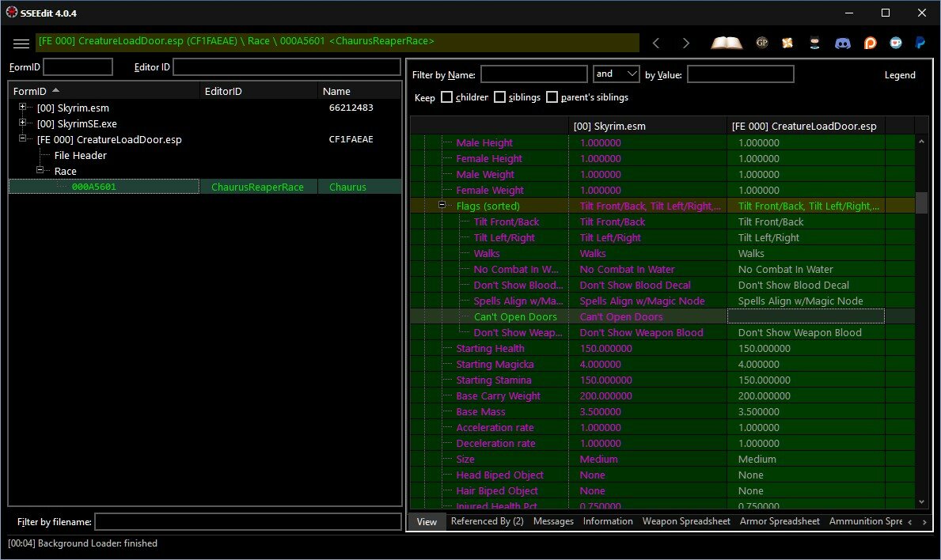This screenshot has width=941, height=560.
Task: Select the Male Height row label
Action: pos(484,142)
